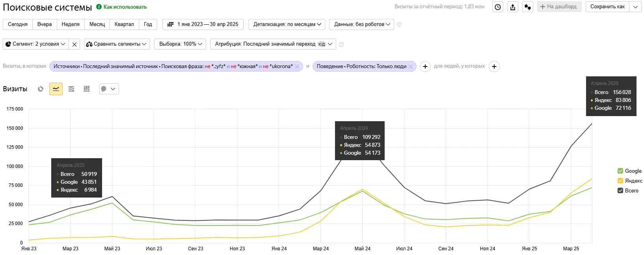Open the report history clock icon
644x255 pixels.
click(498, 7)
